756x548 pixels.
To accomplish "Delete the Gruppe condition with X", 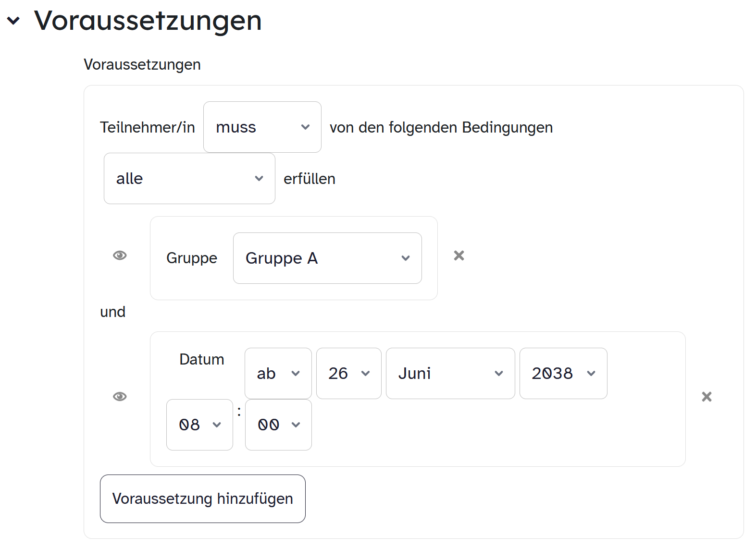I will (459, 256).
